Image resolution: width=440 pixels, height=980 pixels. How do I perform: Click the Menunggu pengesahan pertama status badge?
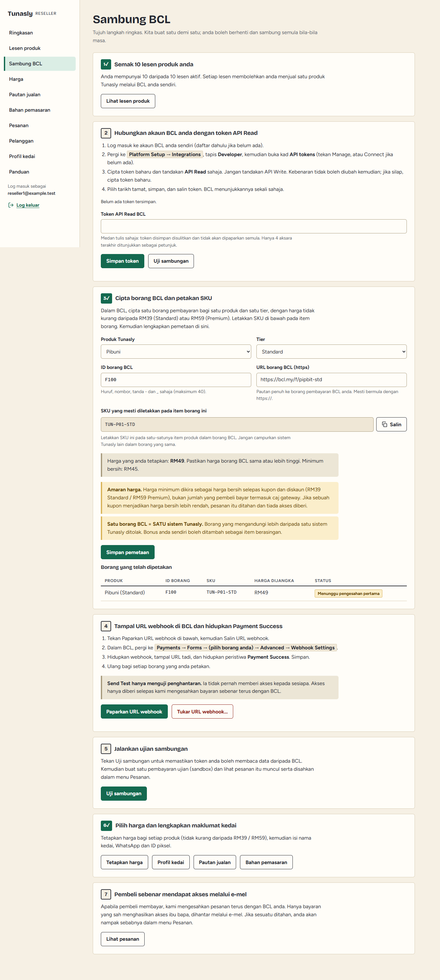pyautogui.click(x=348, y=593)
